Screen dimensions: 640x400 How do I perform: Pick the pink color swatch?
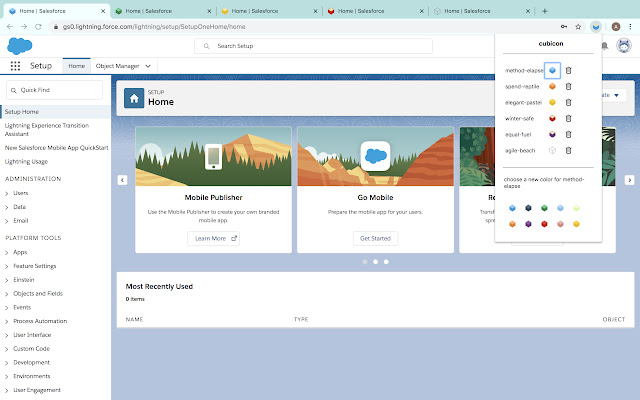coord(560,224)
